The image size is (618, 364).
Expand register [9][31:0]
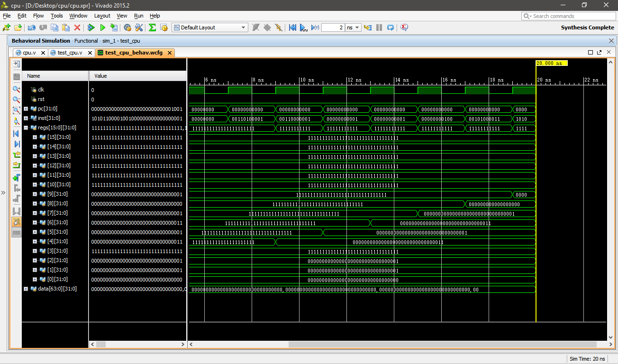[x=35, y=194]
